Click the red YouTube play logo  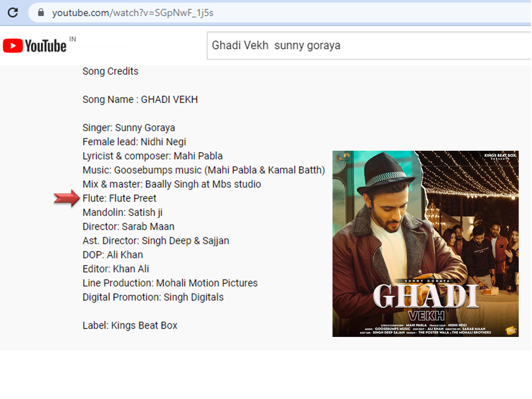(12, 45)
